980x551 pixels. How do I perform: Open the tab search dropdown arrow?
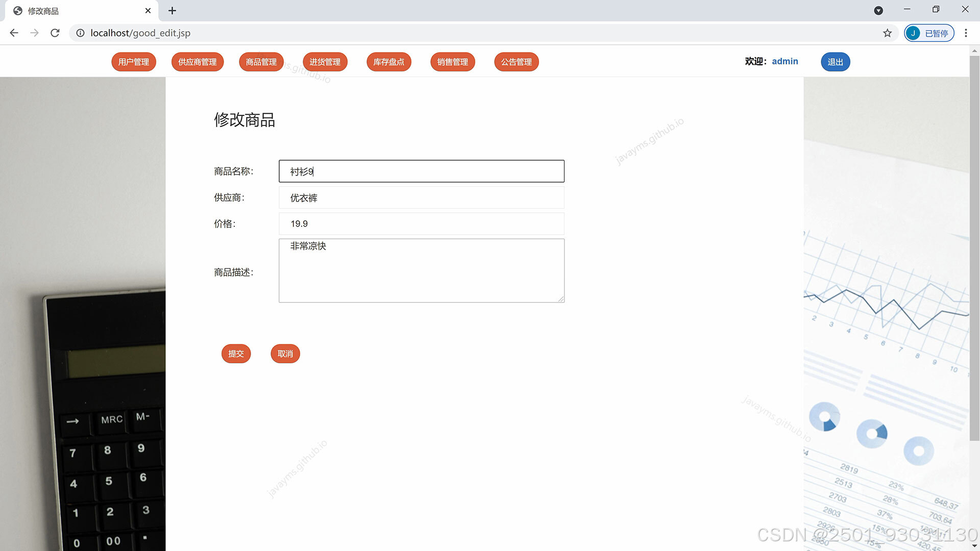(878, 10)
